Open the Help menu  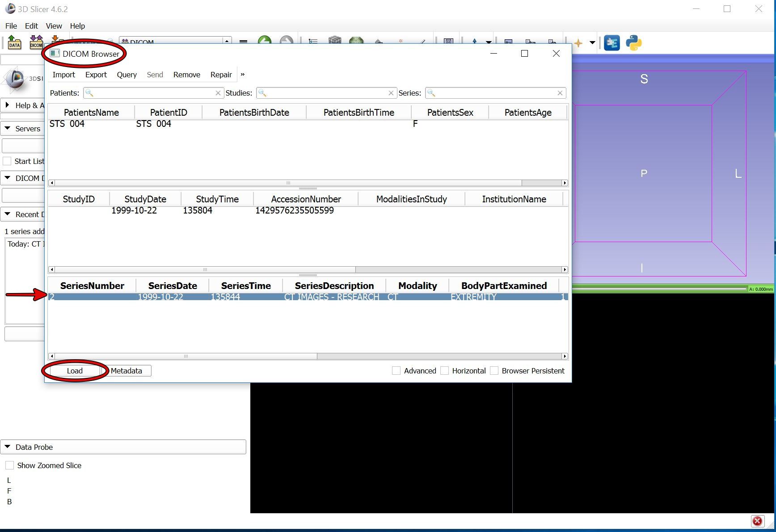click(77, 26)
